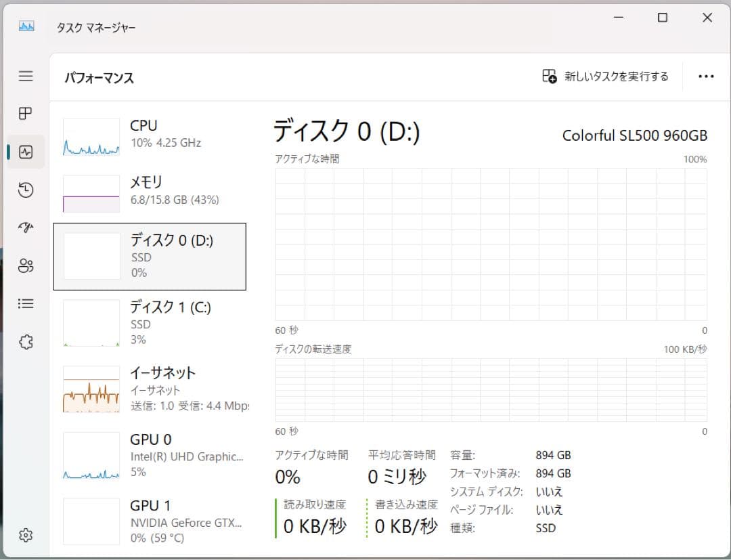Open the Startup apps page icon
The width and height of the screenshot is (731, 560).
[x=25, y=228]
